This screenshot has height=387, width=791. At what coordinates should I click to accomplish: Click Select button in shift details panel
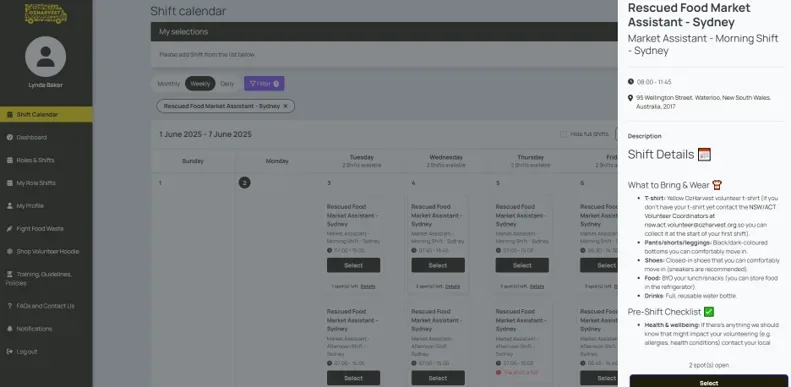(x=708, y=381)
